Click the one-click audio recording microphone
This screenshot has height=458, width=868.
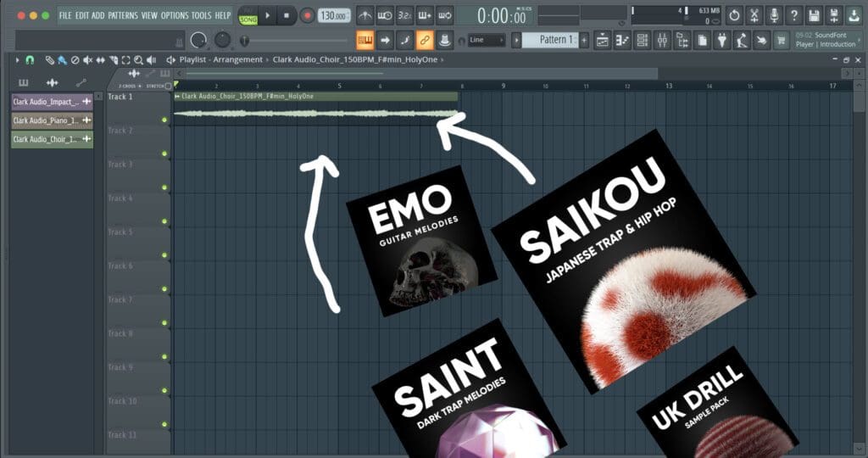point(774,15)
